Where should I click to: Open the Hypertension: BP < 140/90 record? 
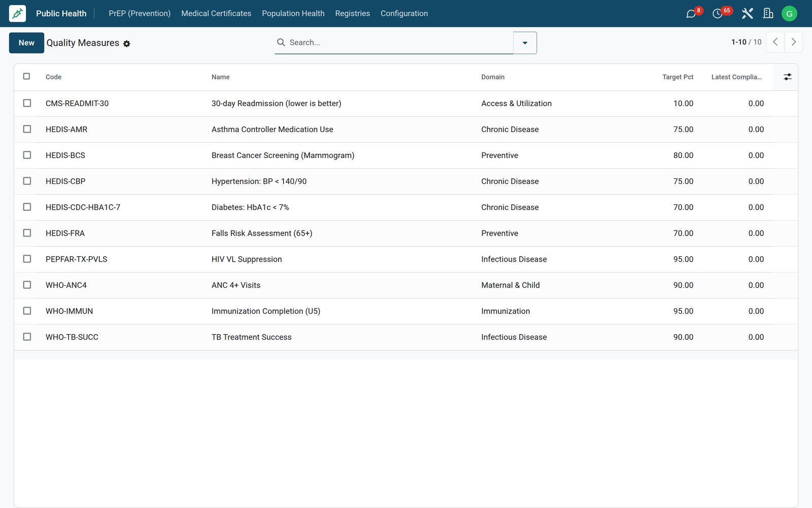click(259, 181)
